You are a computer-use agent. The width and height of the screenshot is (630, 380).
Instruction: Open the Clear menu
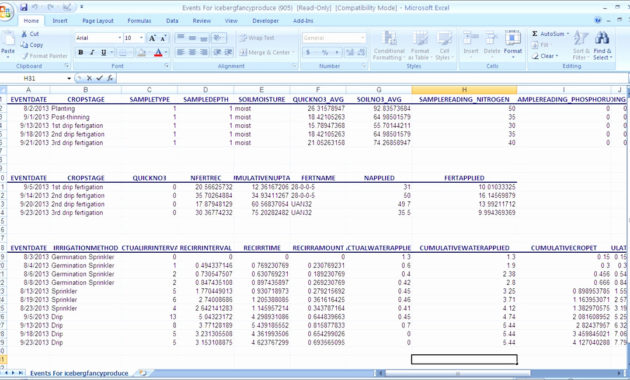pos(545,56)
